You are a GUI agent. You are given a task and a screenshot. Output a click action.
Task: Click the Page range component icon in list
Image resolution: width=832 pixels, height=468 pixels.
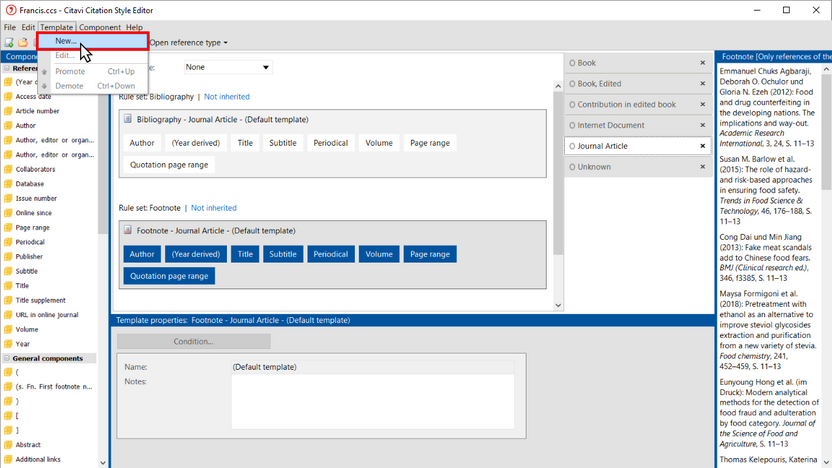8,228
